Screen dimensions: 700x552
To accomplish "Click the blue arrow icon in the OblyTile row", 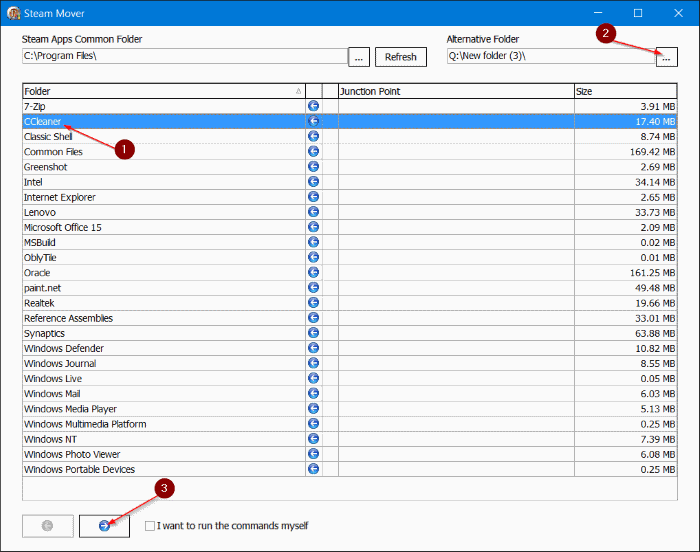I will 314,257.
